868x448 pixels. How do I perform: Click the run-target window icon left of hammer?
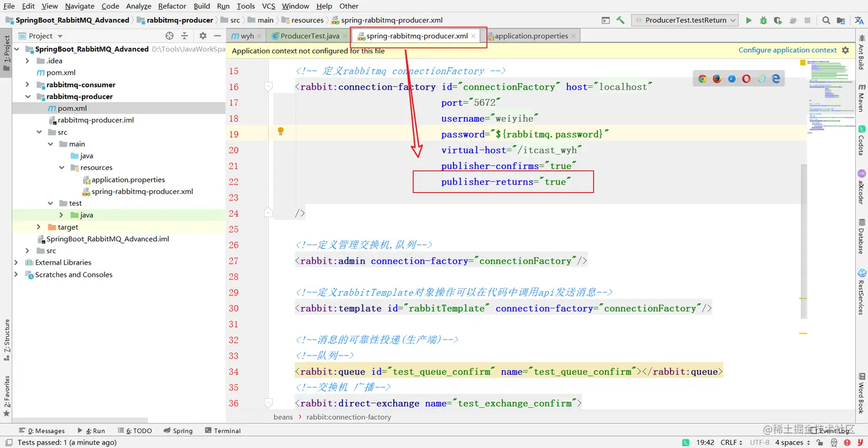coord(606,20)
